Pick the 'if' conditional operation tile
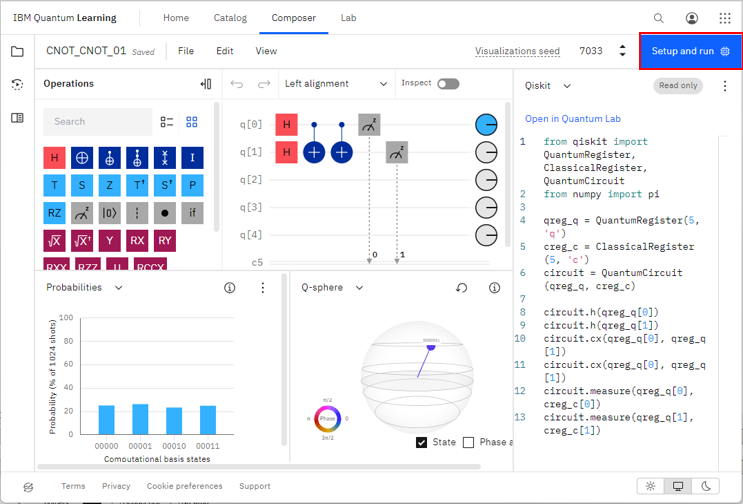 pyautogui.click(x=192, y=213)
